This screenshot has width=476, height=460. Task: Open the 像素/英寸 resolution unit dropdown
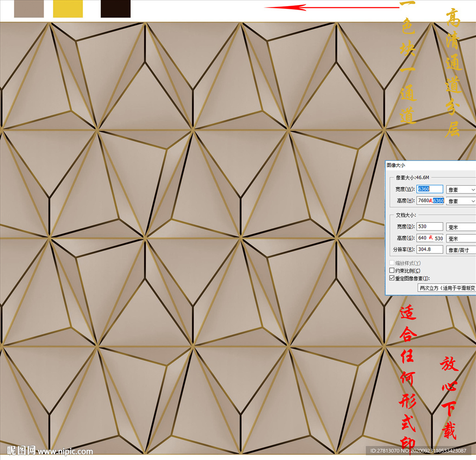tap(461, 250)
